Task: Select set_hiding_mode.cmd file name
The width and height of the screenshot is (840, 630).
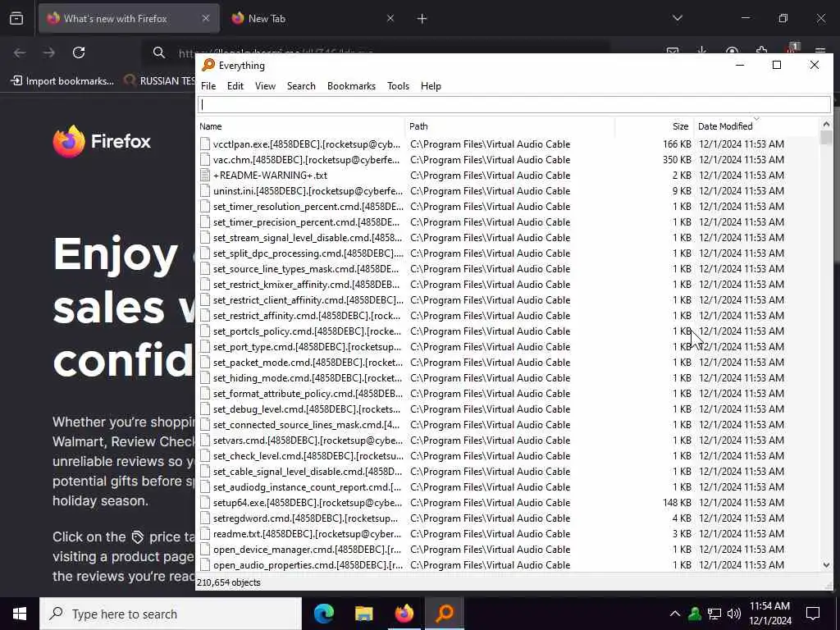Action: [308, 377]
